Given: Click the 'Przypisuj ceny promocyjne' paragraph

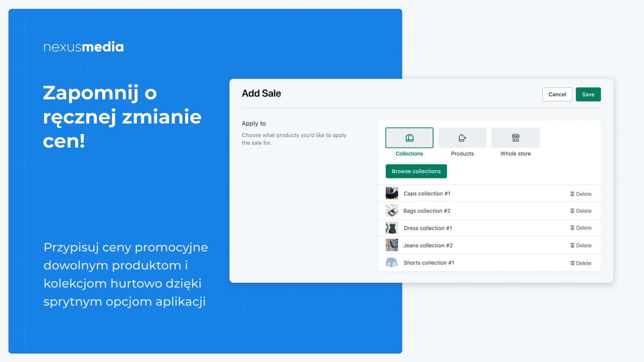Looking at the screenshot, I should click(126, 274).
